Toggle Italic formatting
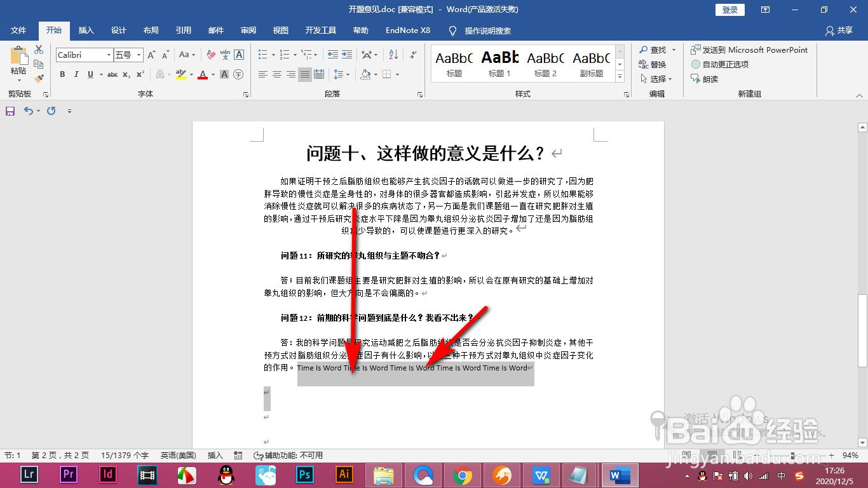868x488 pixels. pyautogui.click(x=76, y=74)
